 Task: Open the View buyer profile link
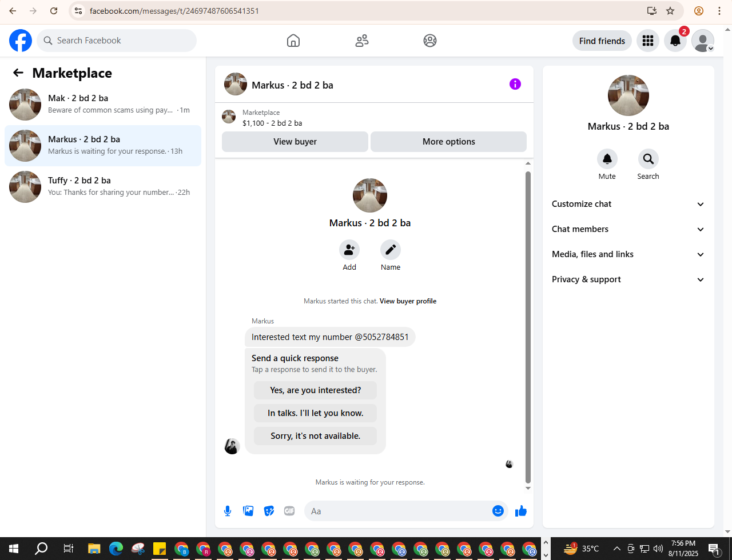click(x=408, y=301)
